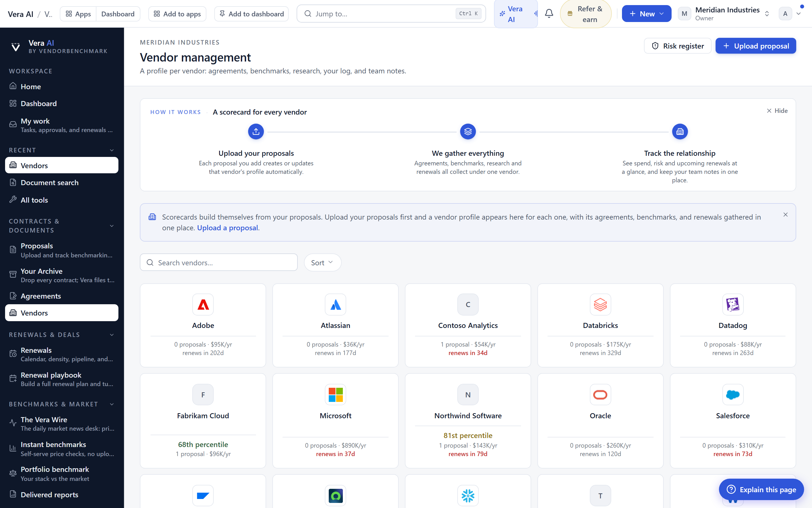
Task: Go to Proposals in sidebar
Action: point(62,250)
